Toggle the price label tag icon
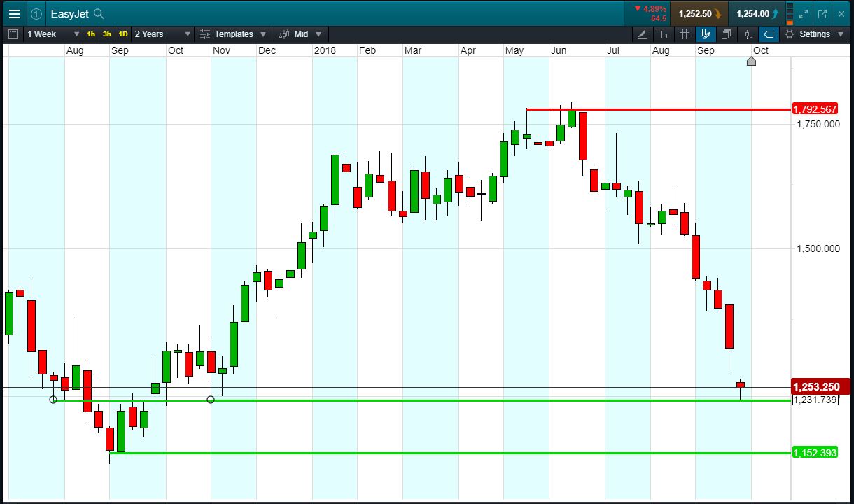854x504 pixels. (769, 34)
